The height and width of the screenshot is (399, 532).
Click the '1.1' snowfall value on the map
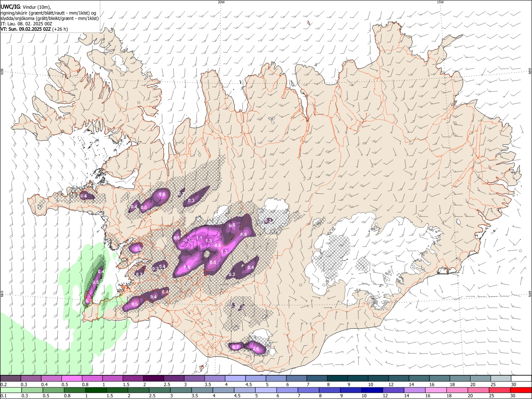199,238
